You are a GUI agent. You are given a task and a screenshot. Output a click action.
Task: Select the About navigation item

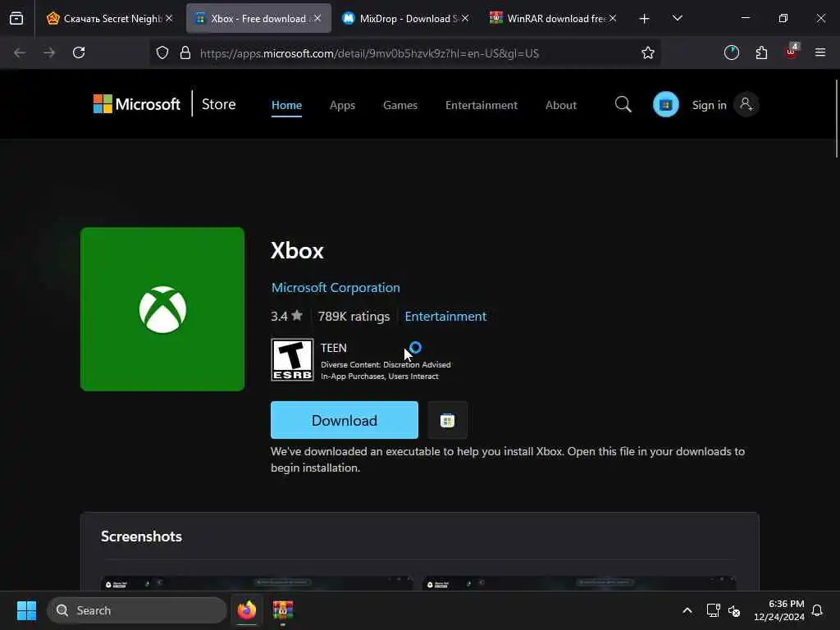561,105
